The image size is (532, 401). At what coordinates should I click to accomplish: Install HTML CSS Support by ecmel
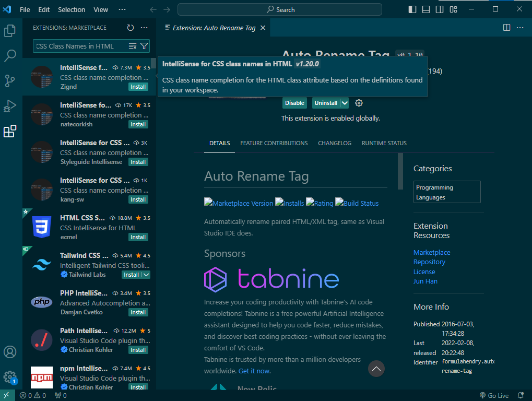tap(138, 237)
